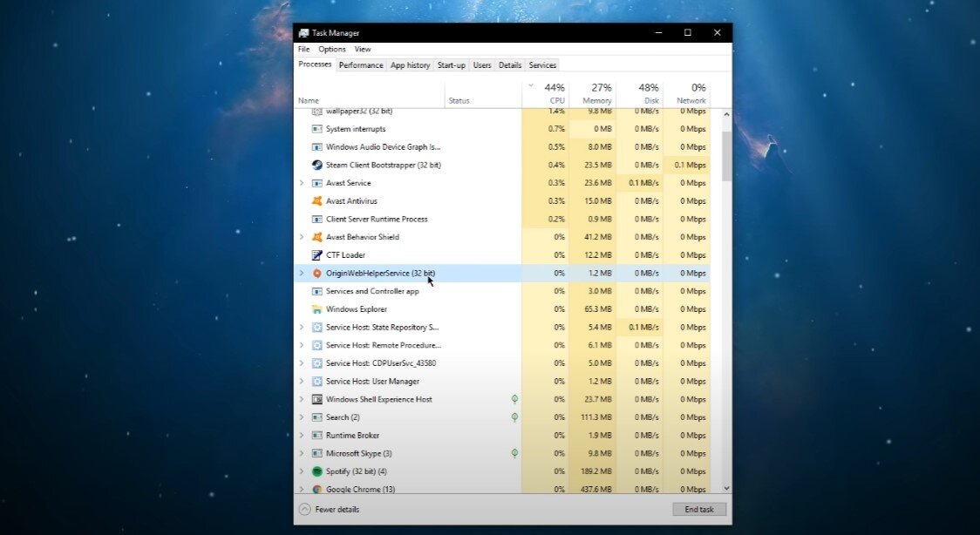Click the green leaf icon beside Microsoft Skype
Image resolution: width=980 pixels, height=535 pixels.
(514, 453)
